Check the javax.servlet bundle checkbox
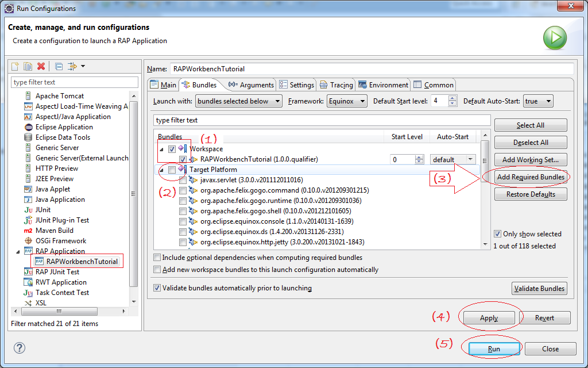Viewport: 588px width, 368px height. coord(183,180)
